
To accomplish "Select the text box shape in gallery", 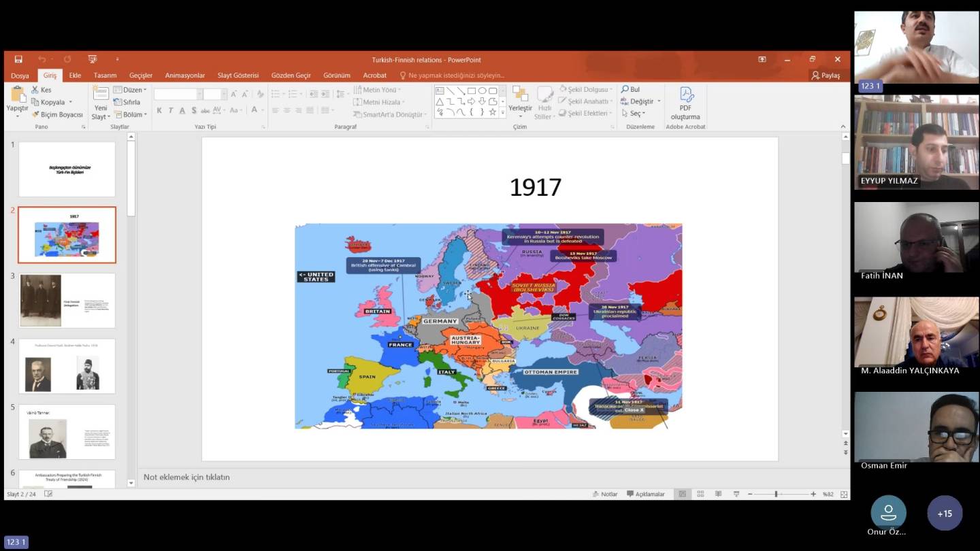I will click(x=439, y=90).
